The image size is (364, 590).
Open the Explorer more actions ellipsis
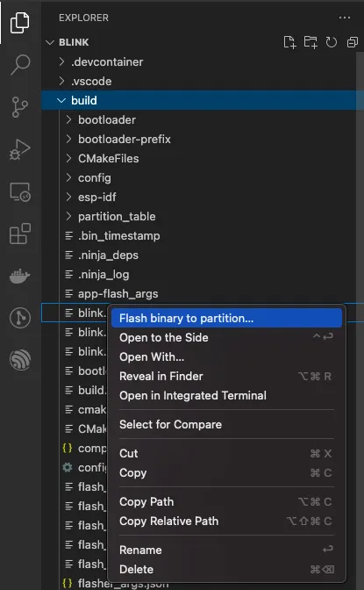click(x=345, y=18)
